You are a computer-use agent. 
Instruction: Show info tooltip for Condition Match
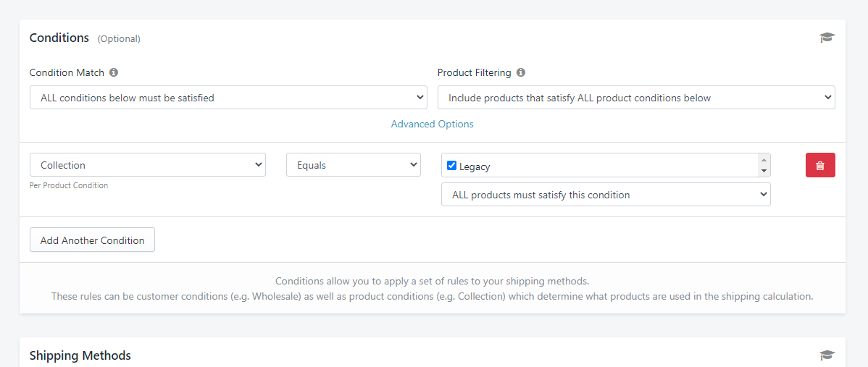coord(114,72)
